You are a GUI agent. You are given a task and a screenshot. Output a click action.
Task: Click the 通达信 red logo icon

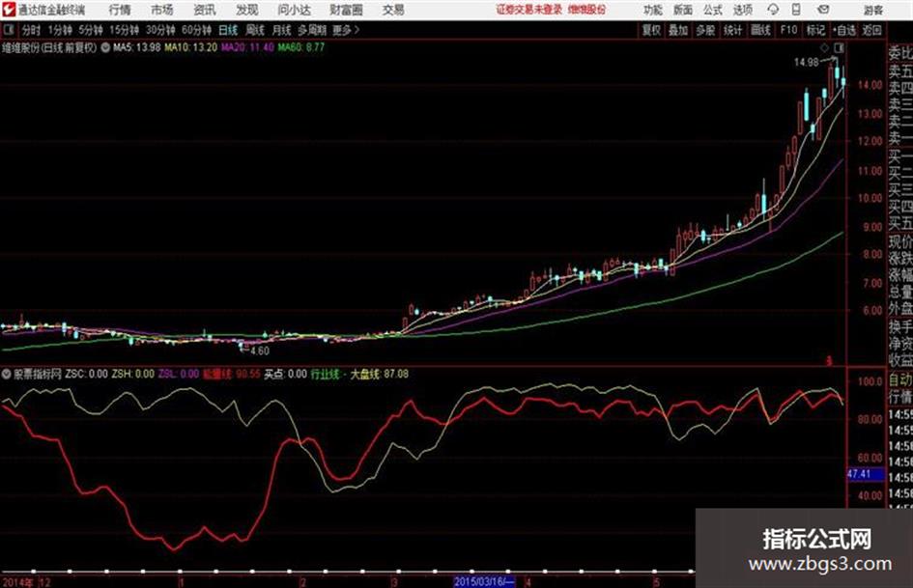tap(8, 10)
